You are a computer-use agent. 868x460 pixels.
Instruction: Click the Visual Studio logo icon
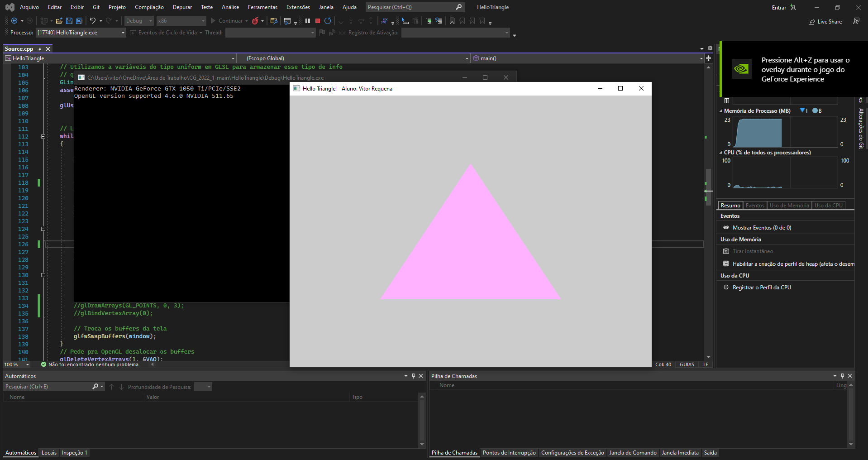pos(10,7)
